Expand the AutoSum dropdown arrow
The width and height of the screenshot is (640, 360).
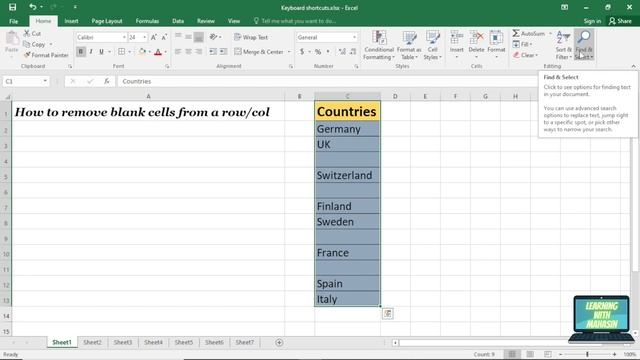click(550, 33)
